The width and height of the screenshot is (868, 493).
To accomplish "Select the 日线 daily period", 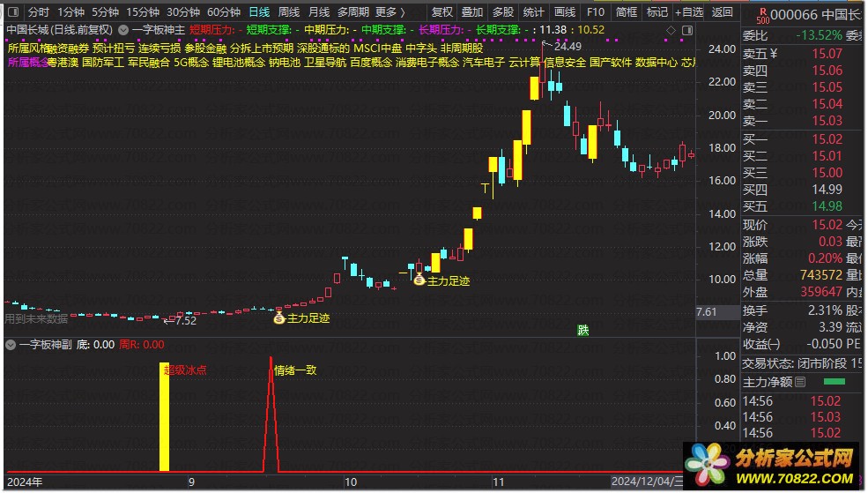I will (x=259, y=11).
